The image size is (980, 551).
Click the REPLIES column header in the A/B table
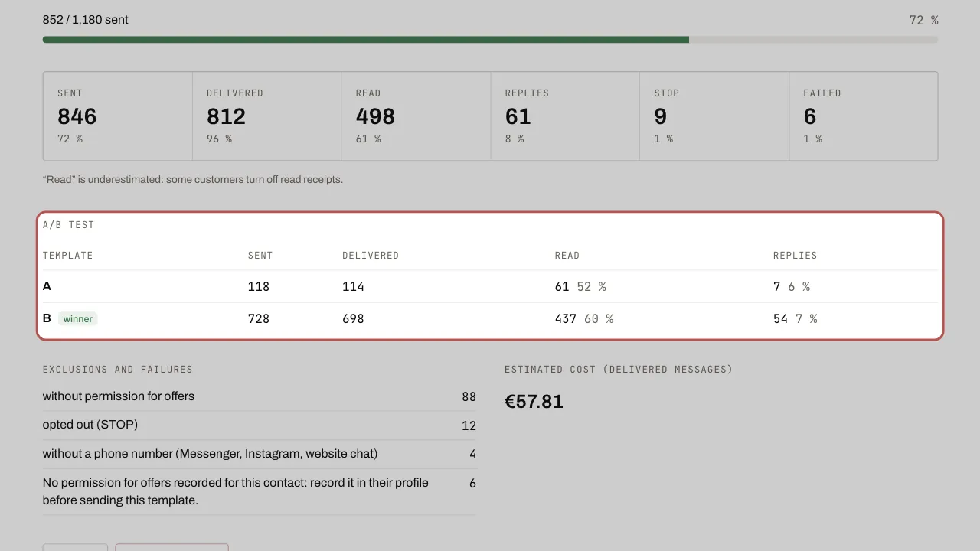pos(795,256)
